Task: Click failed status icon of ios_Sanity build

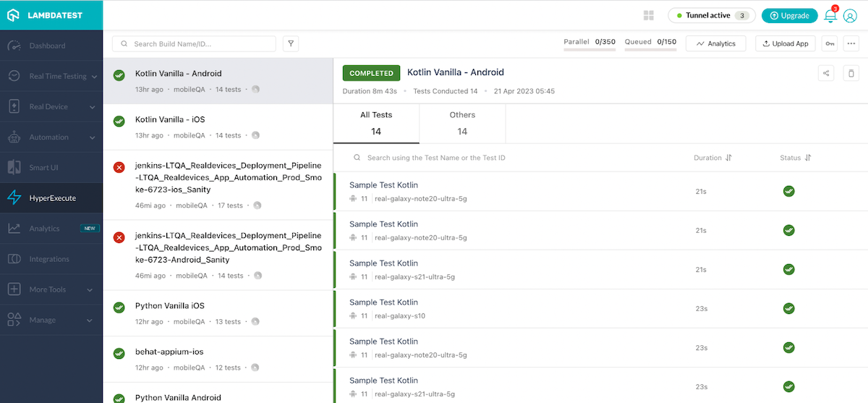Action: pos(119,168)
